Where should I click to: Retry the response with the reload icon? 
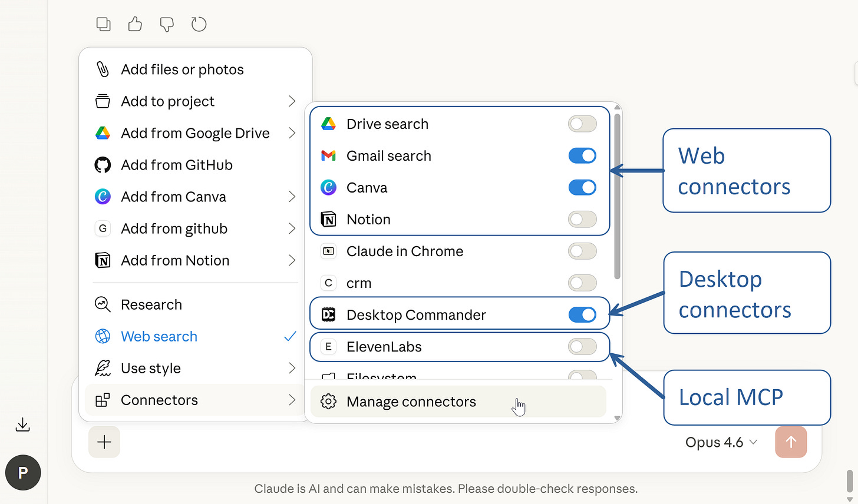[x=199, y=24]
